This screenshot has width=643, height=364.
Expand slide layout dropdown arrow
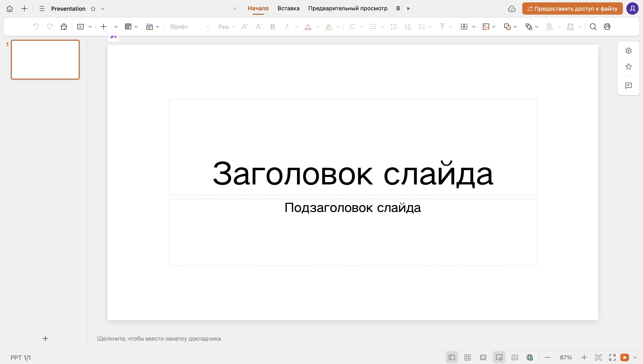coord(136,26)
